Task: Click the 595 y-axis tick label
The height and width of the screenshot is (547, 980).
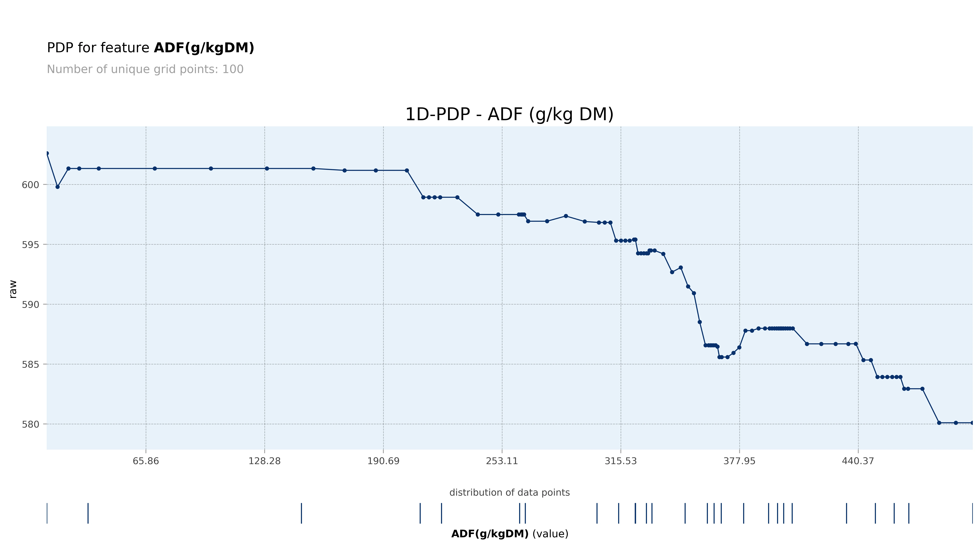Action: pos(30,245)
